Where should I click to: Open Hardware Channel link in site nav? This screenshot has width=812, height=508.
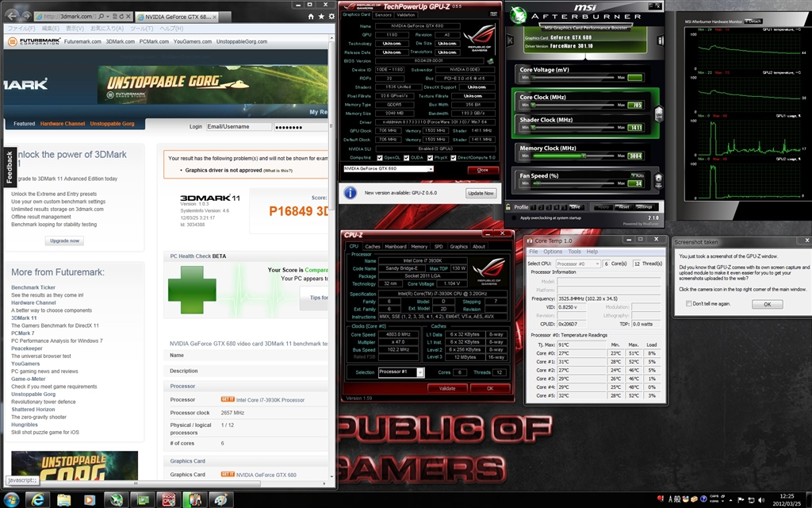62,124
